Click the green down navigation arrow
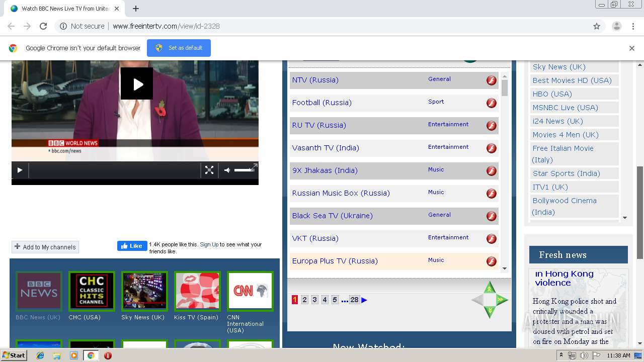 (x=490, y=312)
